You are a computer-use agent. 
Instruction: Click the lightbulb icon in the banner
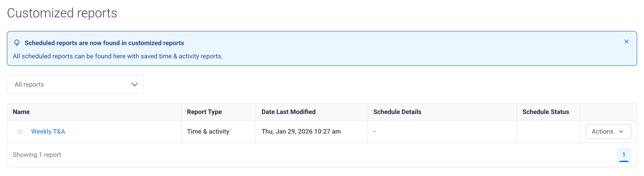coord(17,43)
